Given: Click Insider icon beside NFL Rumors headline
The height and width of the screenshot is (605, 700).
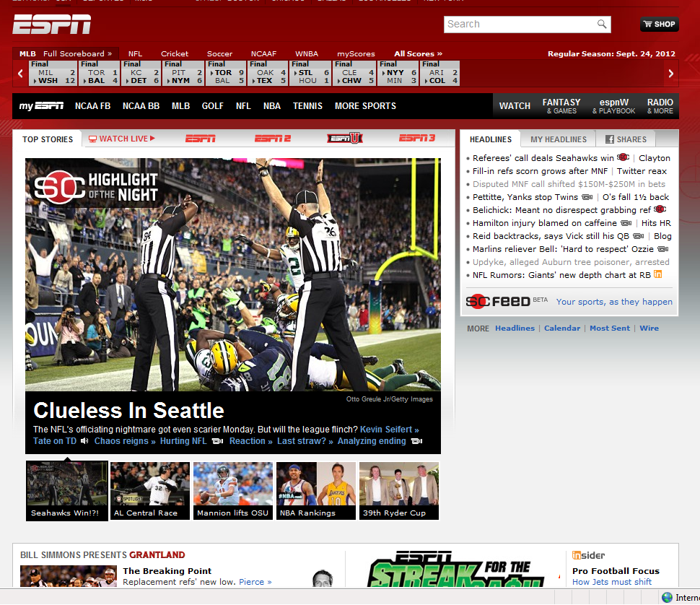Looking at the screenshot, I should pos(657,274).
